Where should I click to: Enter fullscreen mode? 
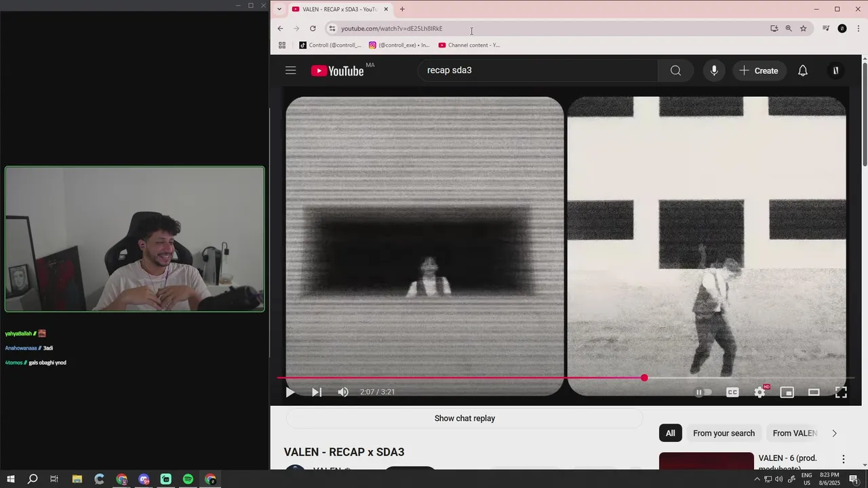(x=841, y=392)
